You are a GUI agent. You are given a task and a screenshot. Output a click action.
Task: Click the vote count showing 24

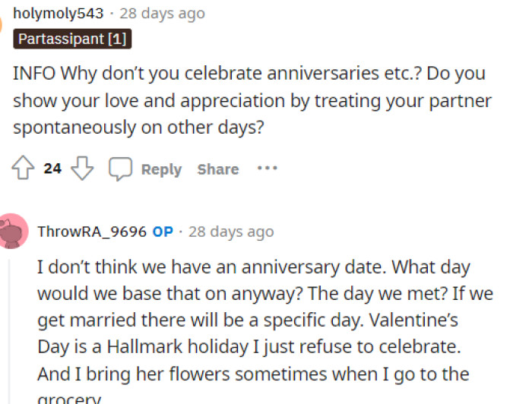(52, 169)
